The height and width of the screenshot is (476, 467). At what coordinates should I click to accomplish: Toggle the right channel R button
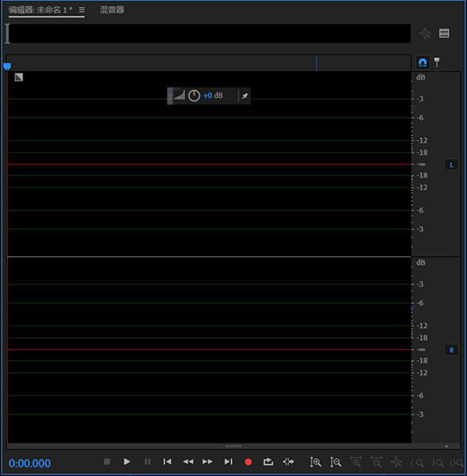[x=451, y=350]
